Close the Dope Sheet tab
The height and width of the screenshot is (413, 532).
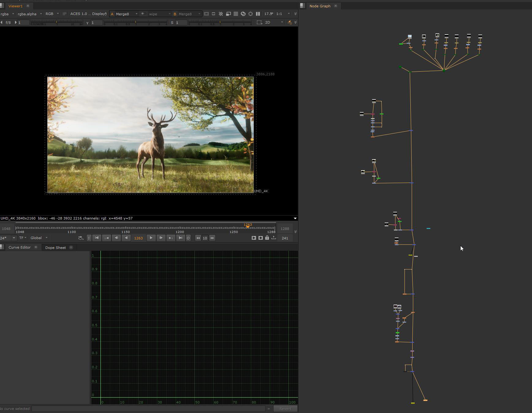click(71, 247)
